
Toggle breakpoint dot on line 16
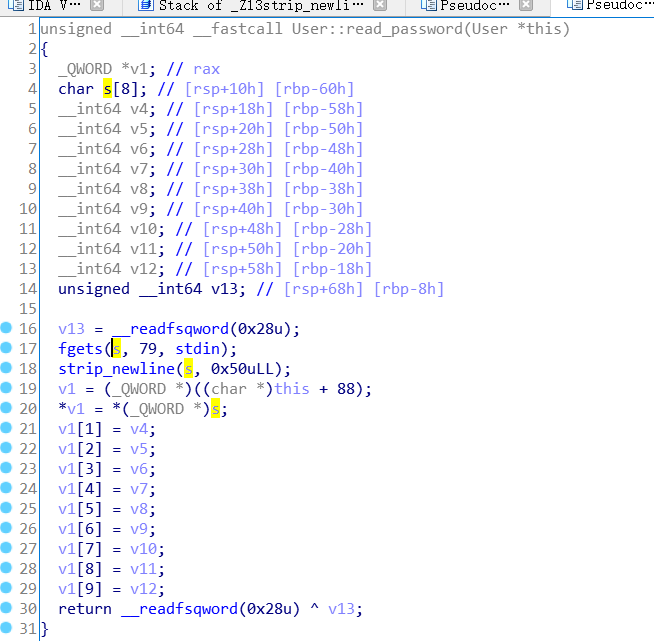point(6,328)
